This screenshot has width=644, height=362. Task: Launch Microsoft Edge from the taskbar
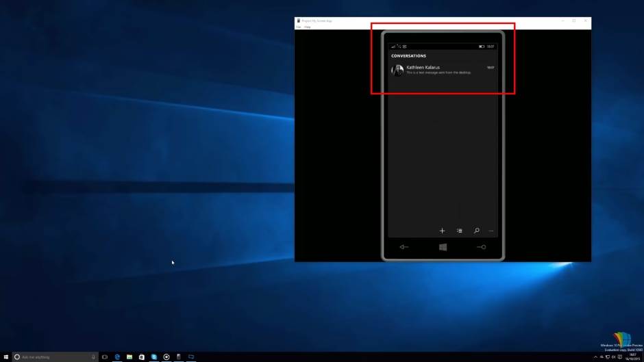click(118, 357)
